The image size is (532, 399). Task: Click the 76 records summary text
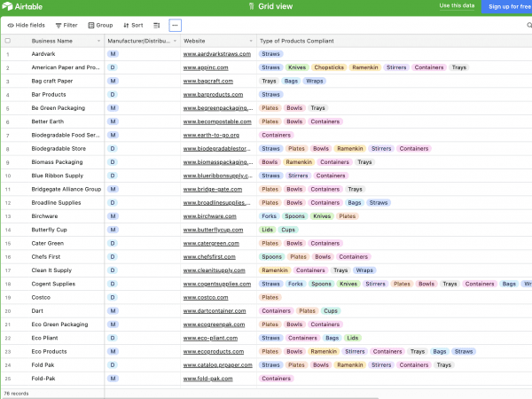(16, 394)
